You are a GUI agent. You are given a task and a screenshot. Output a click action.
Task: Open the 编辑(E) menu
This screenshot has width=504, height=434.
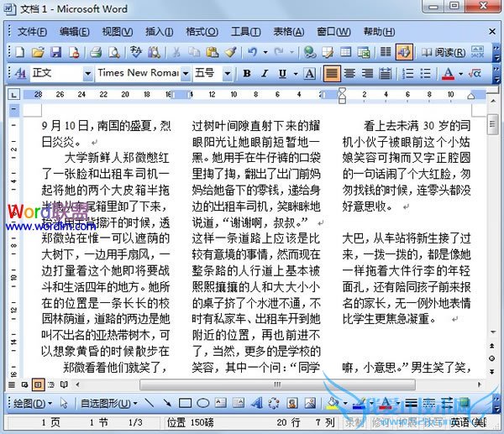pos(74,32)
